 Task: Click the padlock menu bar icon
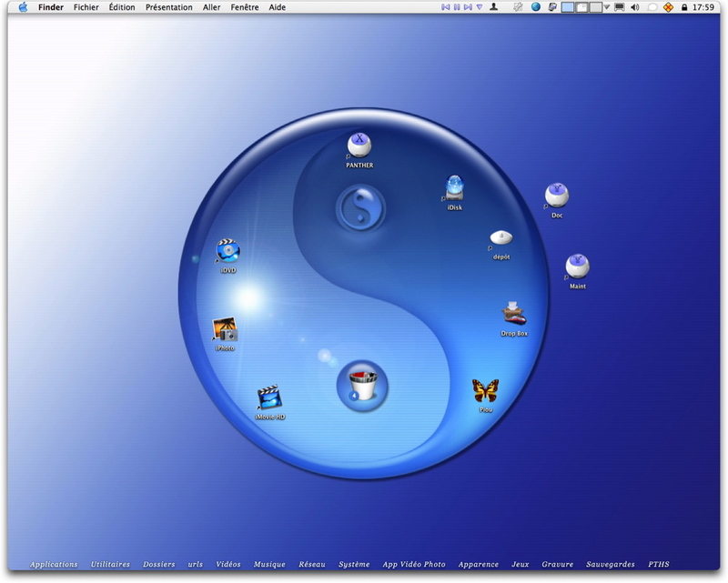coord(684,7)
